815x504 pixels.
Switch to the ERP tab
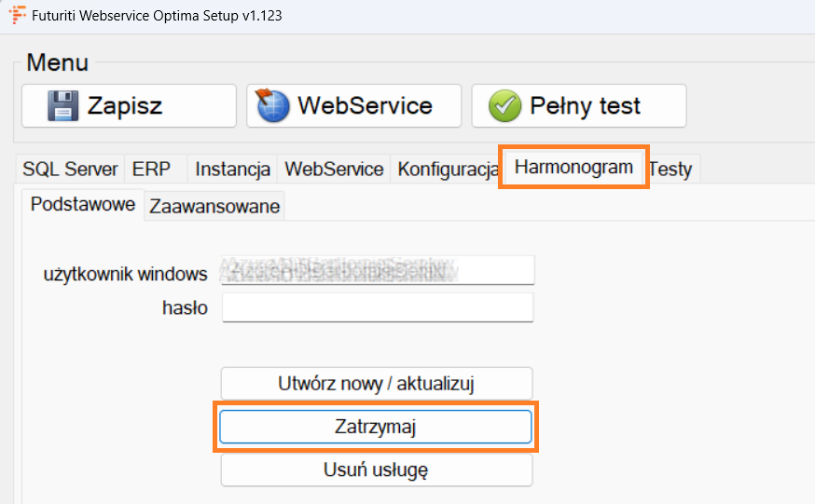point(151,169)
